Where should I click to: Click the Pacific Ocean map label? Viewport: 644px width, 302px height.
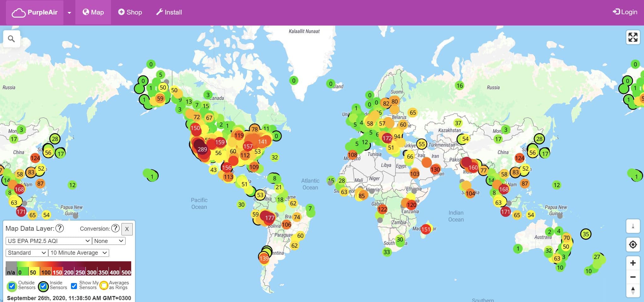199,204
